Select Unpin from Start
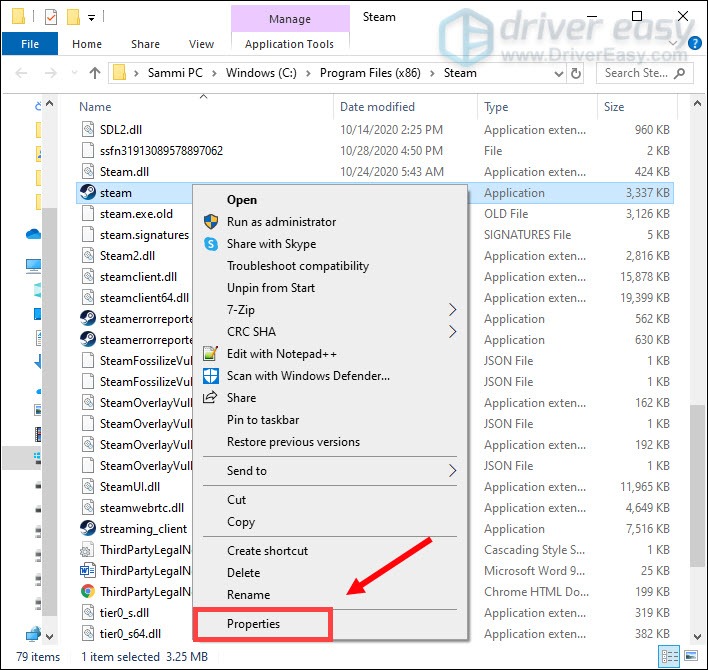This screenshot has width=708, height=670. tap(271, 288)
